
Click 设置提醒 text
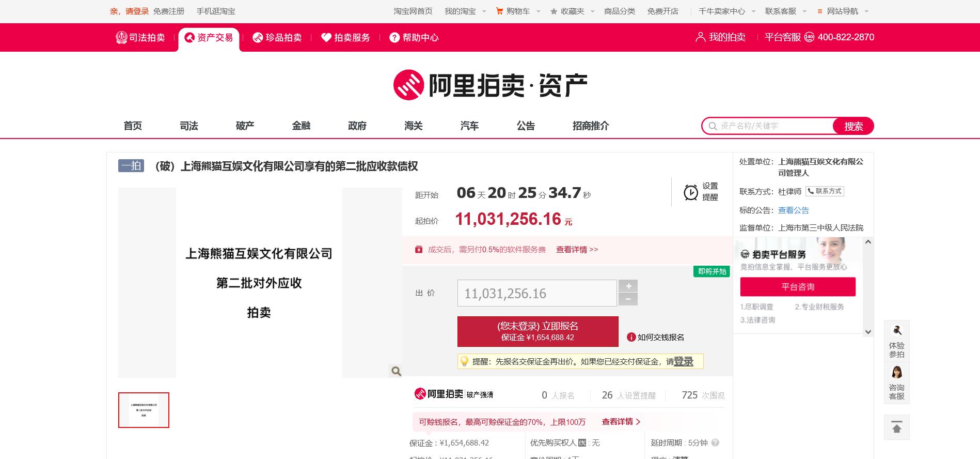tap(710, 191)
